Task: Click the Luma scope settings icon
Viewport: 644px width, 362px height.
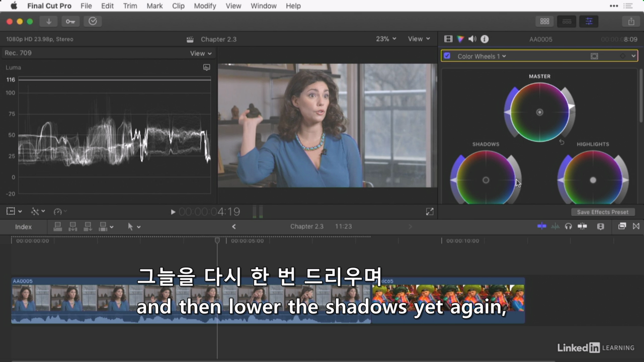Action: click(x=206, y=67)
